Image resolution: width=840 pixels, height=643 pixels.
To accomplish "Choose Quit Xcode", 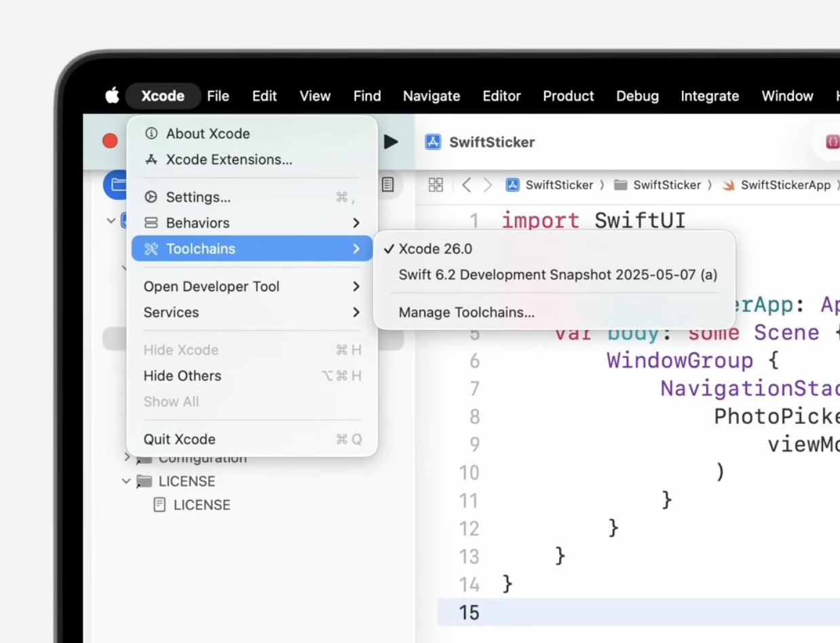I will 252,440.
